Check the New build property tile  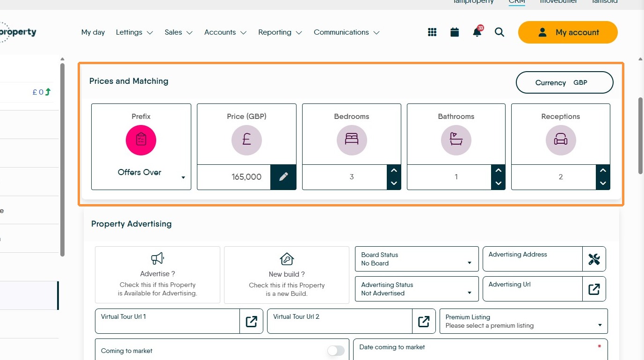287,275
